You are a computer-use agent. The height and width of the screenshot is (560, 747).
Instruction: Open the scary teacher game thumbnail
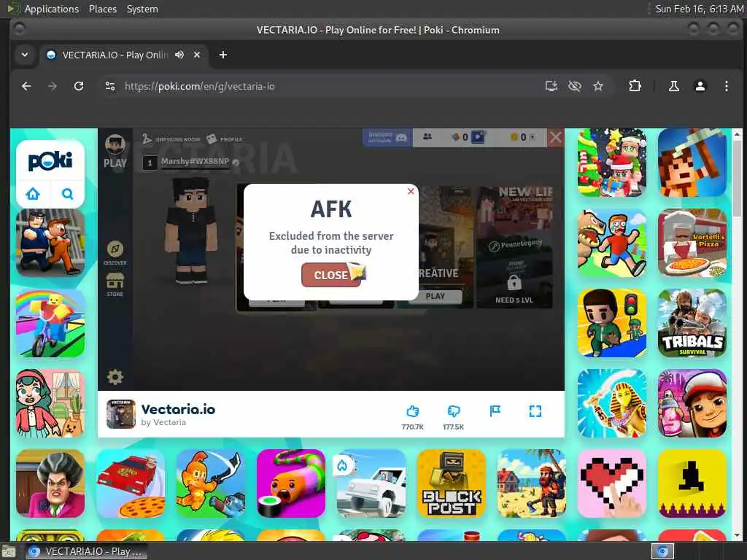tap(50, 483)
